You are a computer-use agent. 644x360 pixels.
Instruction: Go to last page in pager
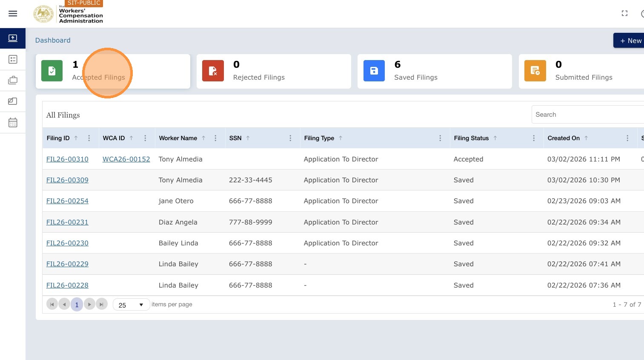102,304
